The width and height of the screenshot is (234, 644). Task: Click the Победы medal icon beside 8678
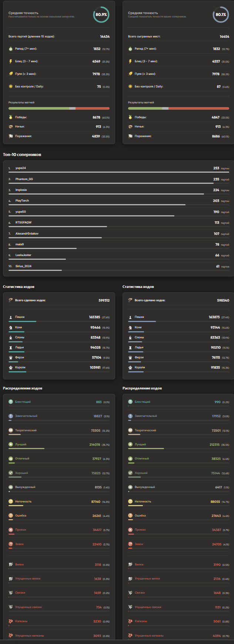tap(11, 117)
